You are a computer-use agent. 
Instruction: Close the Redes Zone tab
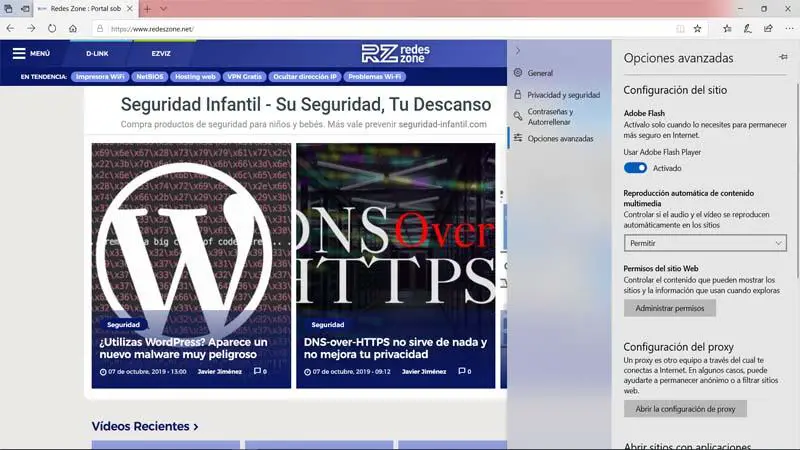[130, 9]
